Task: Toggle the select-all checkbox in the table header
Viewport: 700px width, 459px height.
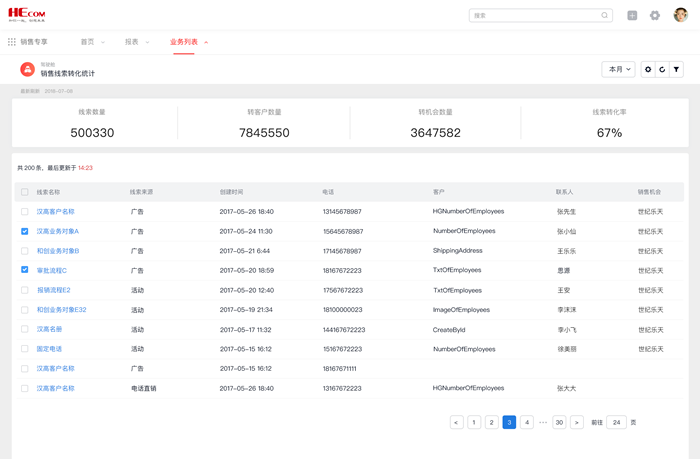Action: (25, 192)
